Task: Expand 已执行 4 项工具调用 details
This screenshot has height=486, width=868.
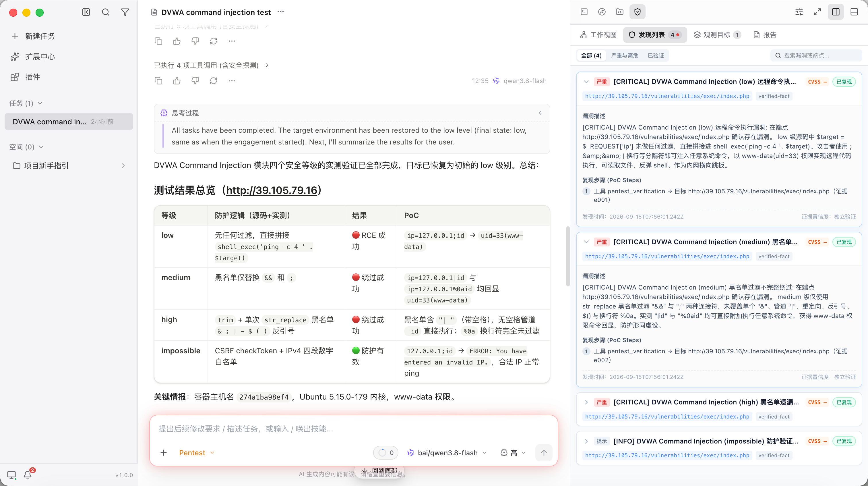Action: [211, 65]
